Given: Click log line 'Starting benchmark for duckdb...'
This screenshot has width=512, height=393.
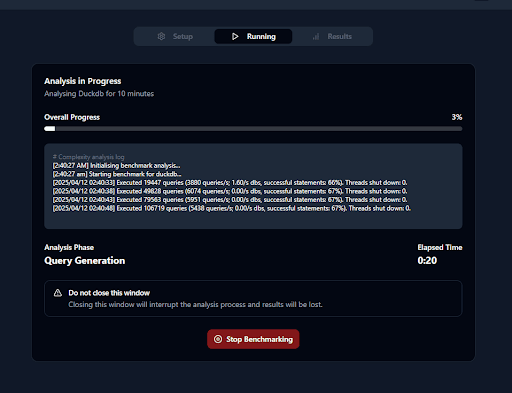Looking at the screenshot, I should [x=117, y=174].
